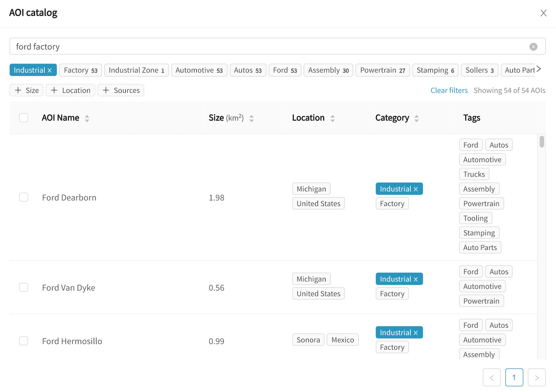
Task: Add a Size filter
Action: point(27,90)
